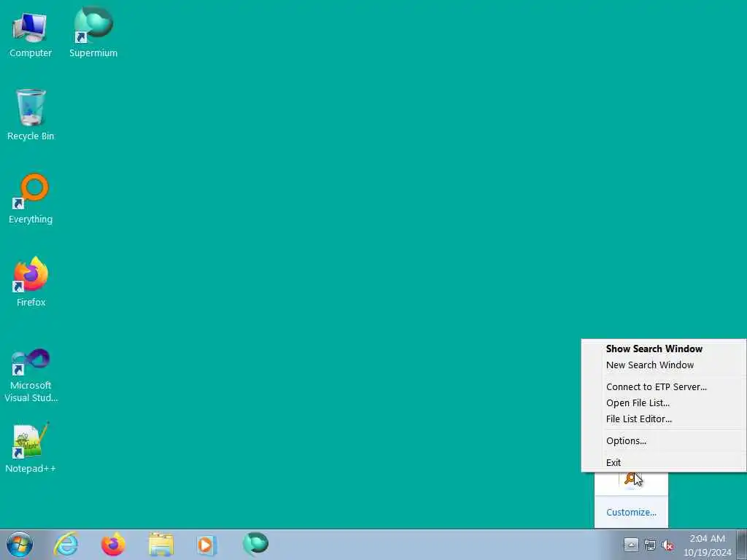Select the Firefox desktop shortcut
Screen dimensions: 747x560
[31, 282]
